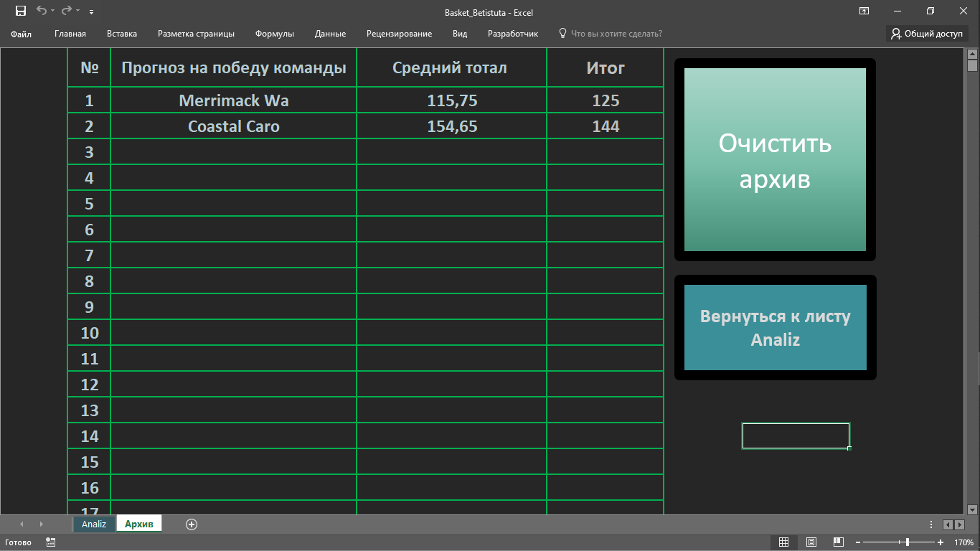The width and height of the screenshot is (980, 551).
Task: Select the Merrimack Wa cell
Action: point(234,100)
